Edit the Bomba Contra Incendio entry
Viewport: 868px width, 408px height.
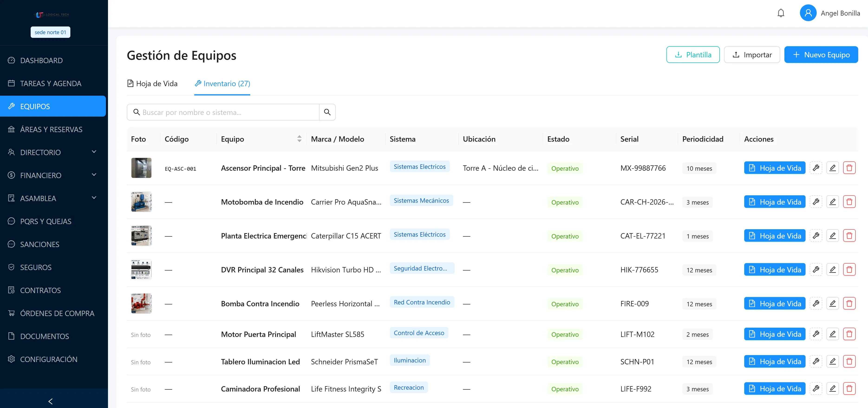833,304
